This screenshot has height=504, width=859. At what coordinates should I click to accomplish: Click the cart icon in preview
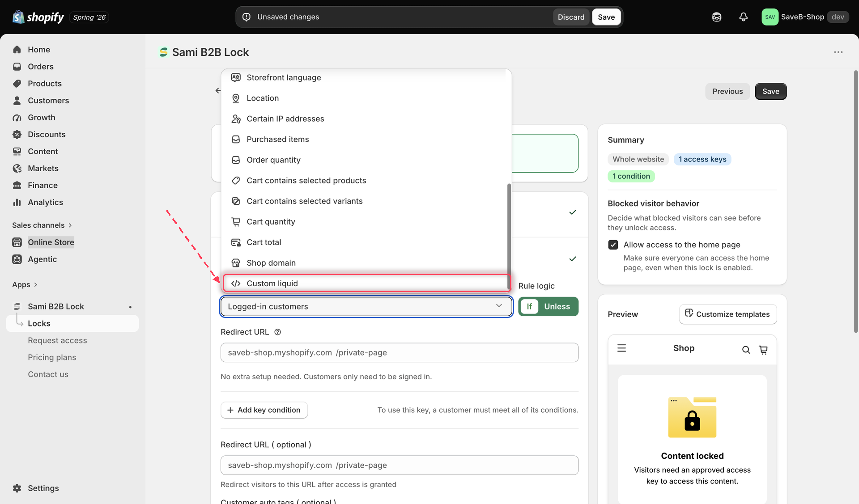[763, 350]
